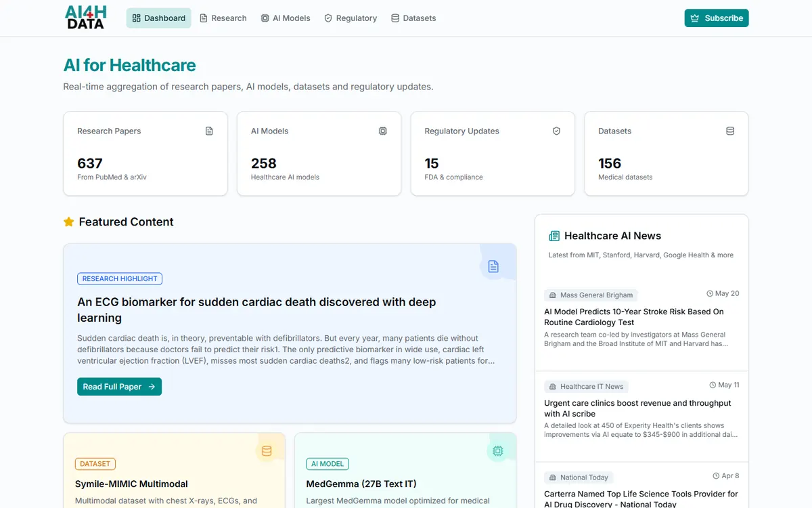Click the shield icon on Regulatory Updates card
The image size is (812, 508).
coord(556,131)
